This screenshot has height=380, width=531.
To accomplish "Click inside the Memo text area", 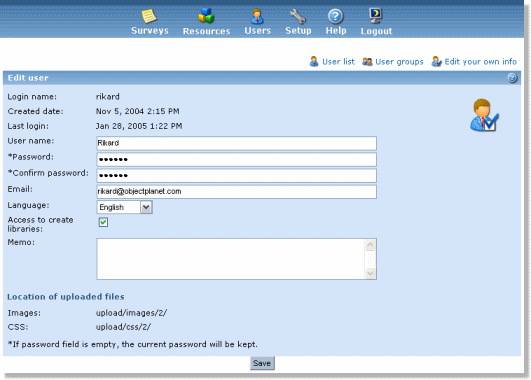I will (x=231, y=259).
